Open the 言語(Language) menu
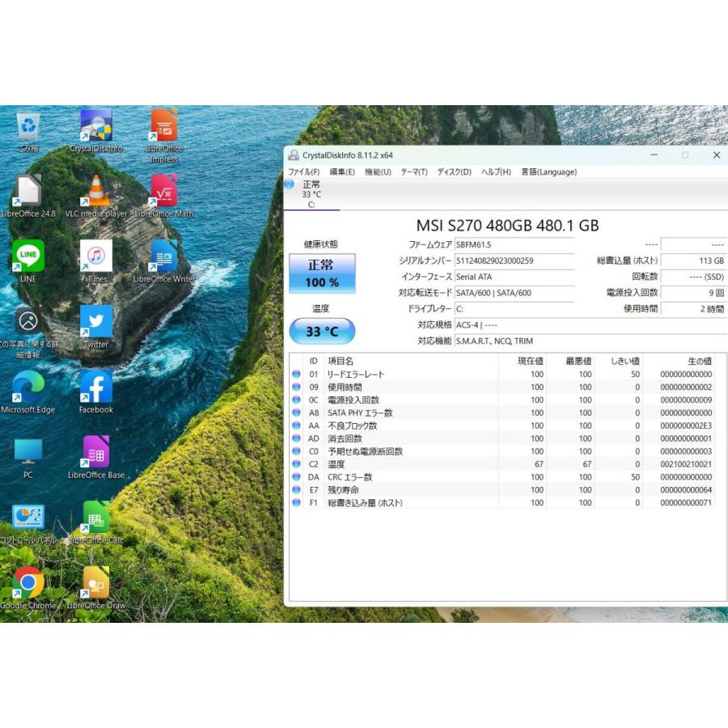The height and width of the screenshot is (728, 728). coord(548,172)
